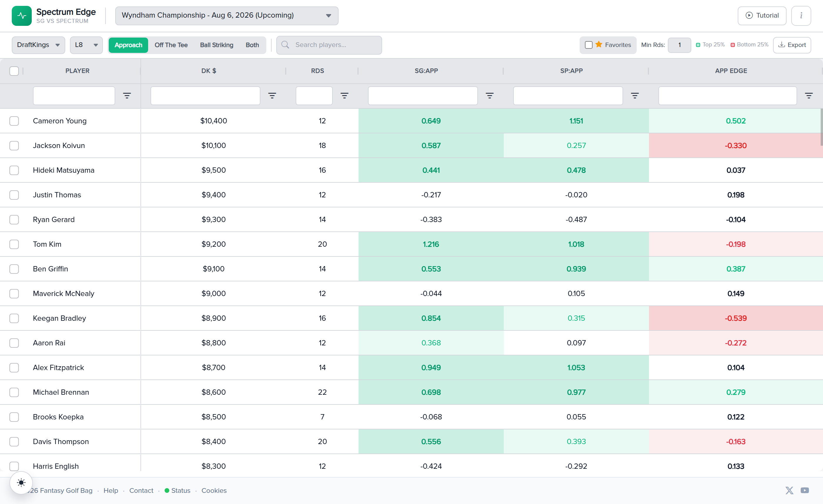The height and width of the screenshot is (504, 823).
Task: Select the Tom Kim row checkbox
Action: (14, 244)
